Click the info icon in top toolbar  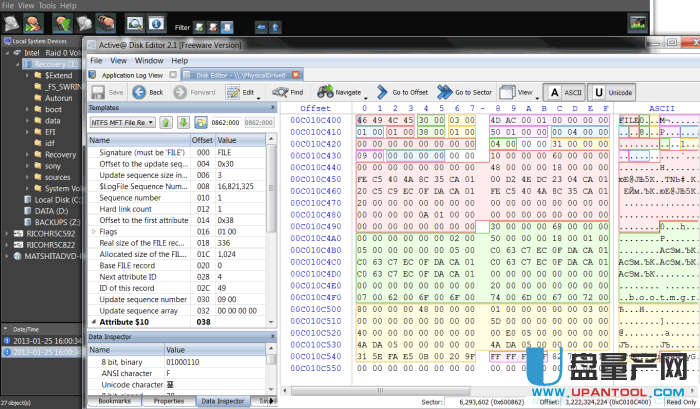156,22
